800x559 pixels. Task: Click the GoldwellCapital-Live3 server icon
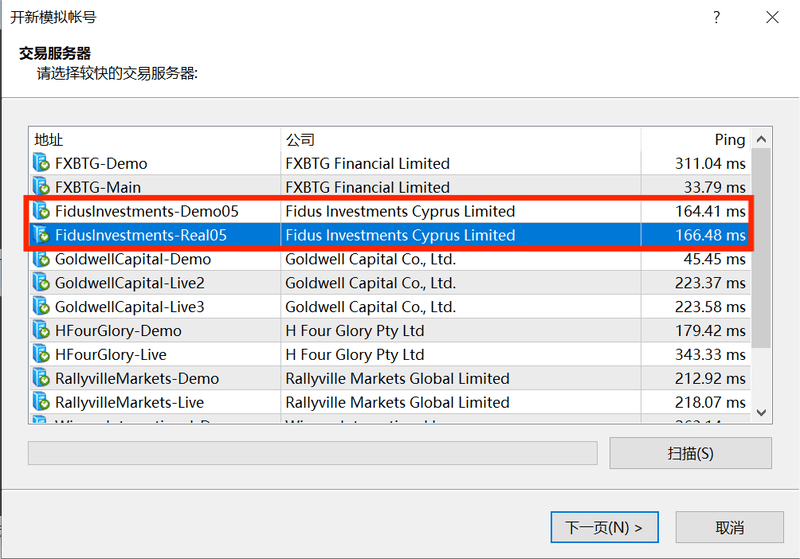(41, 307)
